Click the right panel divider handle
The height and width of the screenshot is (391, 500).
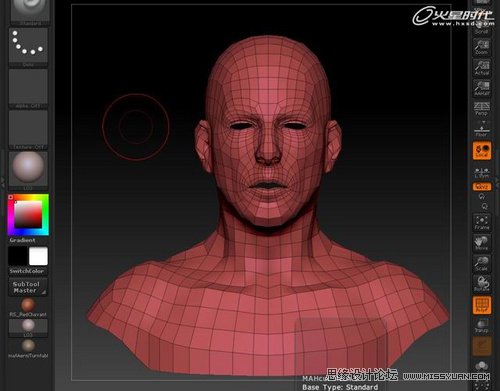click(x=497, y=182)
